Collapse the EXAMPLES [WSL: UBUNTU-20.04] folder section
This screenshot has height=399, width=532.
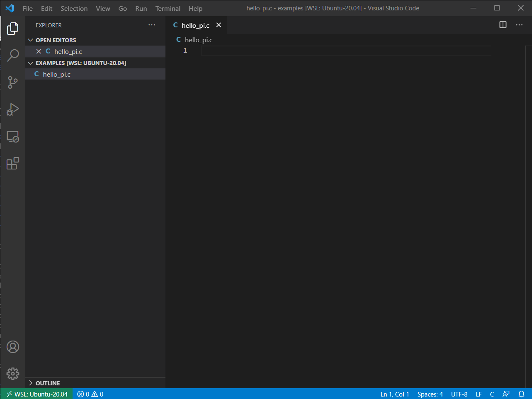click(95, 63)
